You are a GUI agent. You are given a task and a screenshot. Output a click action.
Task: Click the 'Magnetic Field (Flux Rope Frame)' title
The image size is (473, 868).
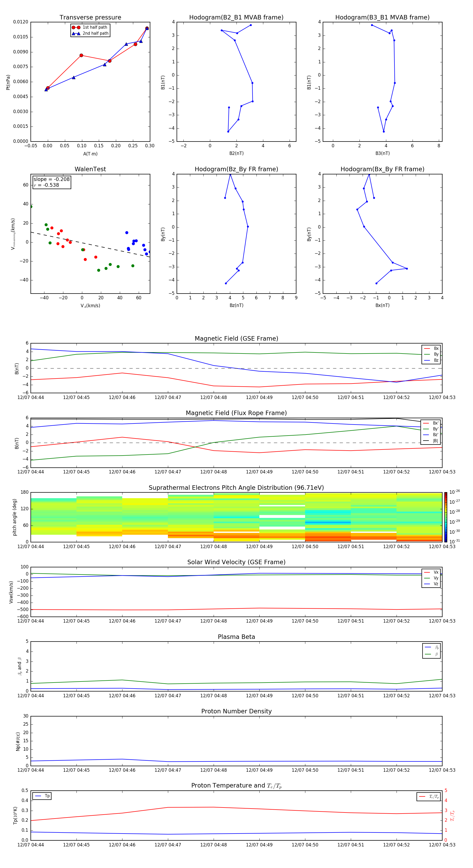pos(236,413)
